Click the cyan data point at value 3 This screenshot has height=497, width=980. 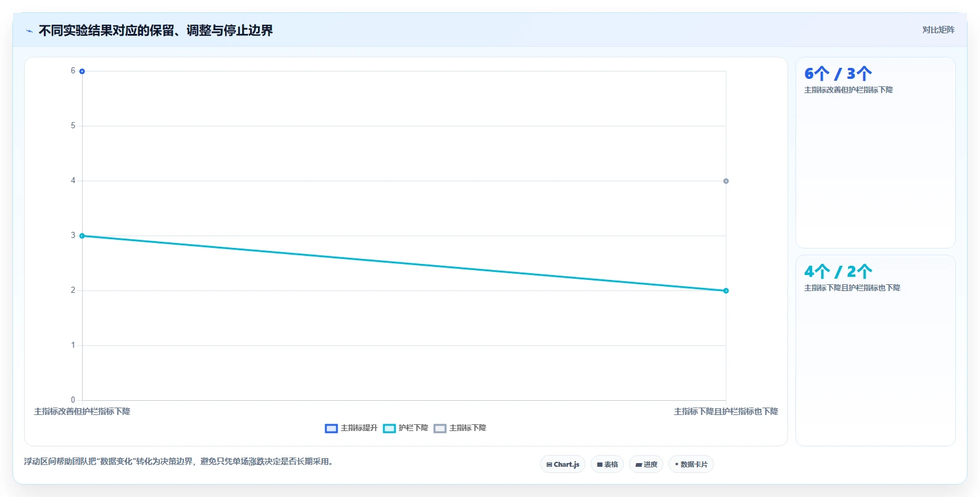pos(82,236)
